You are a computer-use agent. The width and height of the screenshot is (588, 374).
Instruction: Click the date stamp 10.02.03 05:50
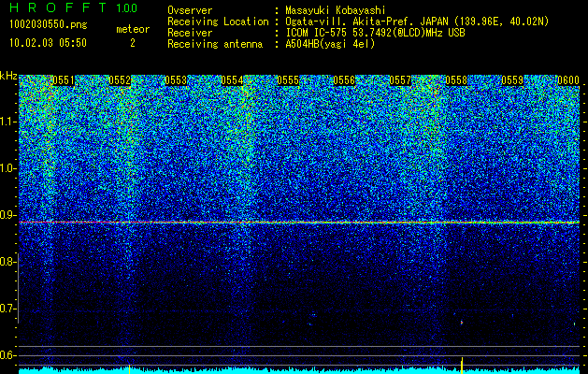48,43
